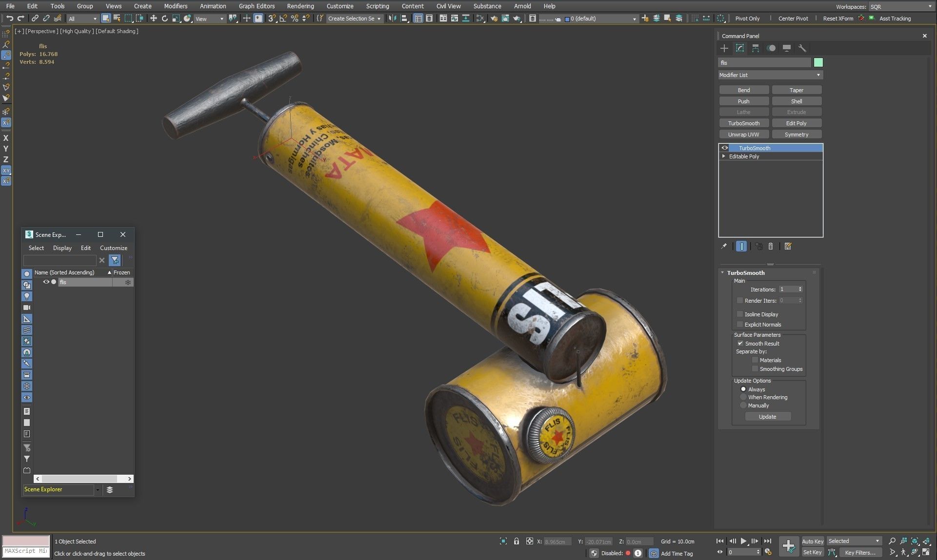Open the selection filter All dropdown
The height and width of the screenshot is (560, 937).
click(82, 19)
